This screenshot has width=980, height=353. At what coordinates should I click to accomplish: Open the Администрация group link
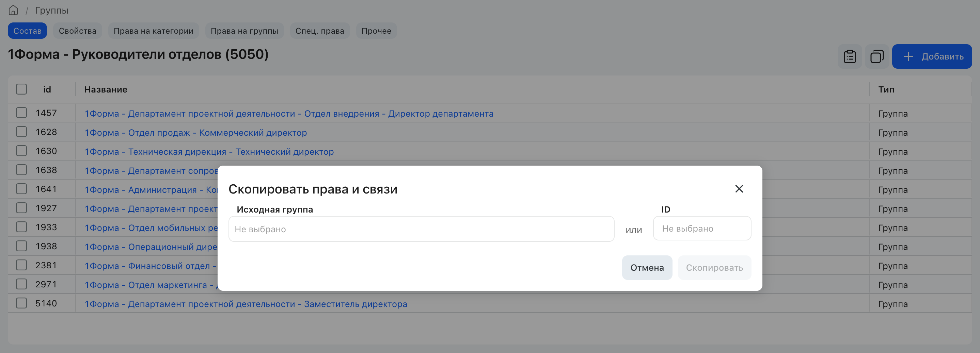pyautogui.click(x=151, y=190)
